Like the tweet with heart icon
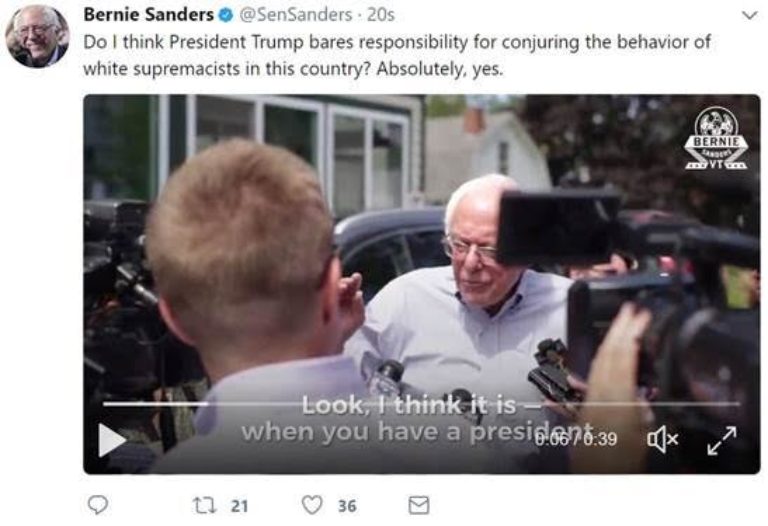Screen dimensions: 768x526 pos(312,505)
